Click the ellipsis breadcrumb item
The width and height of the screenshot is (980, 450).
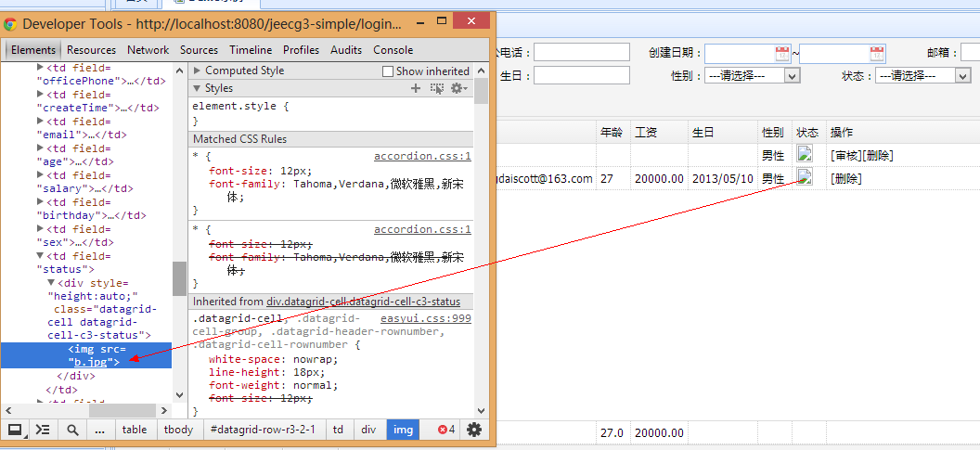click(x=99, y=430)
